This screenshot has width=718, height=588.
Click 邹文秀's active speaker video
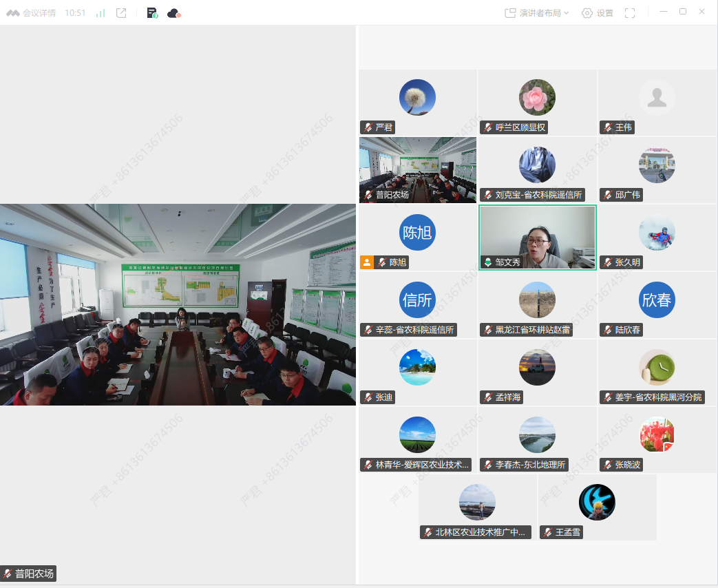point(537,237)
